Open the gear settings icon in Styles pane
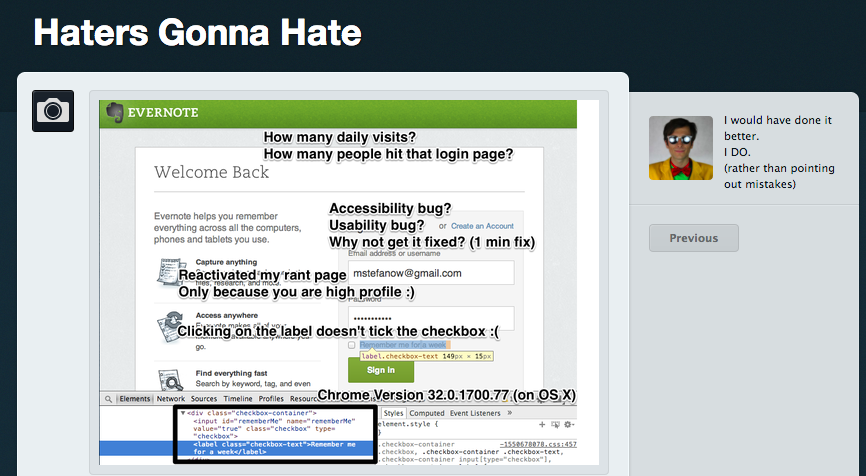This screenshot has height=476, width=866. tap(568, 425)
